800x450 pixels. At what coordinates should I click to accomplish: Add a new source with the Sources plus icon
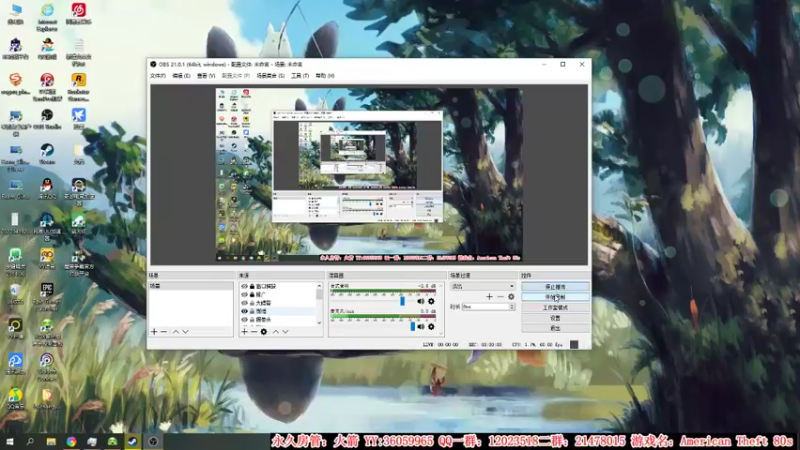[x=244, y=332]
